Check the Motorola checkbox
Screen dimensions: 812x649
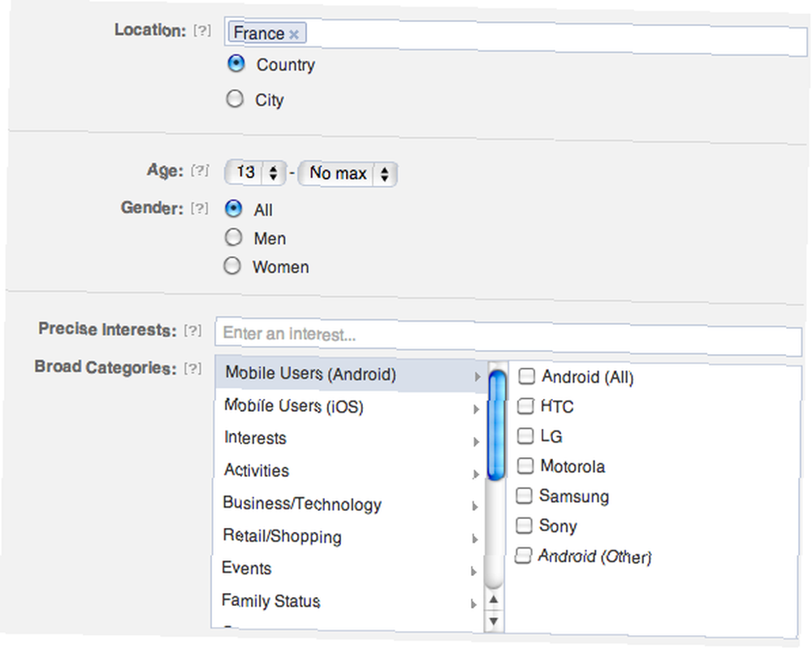tap(525, 465)
